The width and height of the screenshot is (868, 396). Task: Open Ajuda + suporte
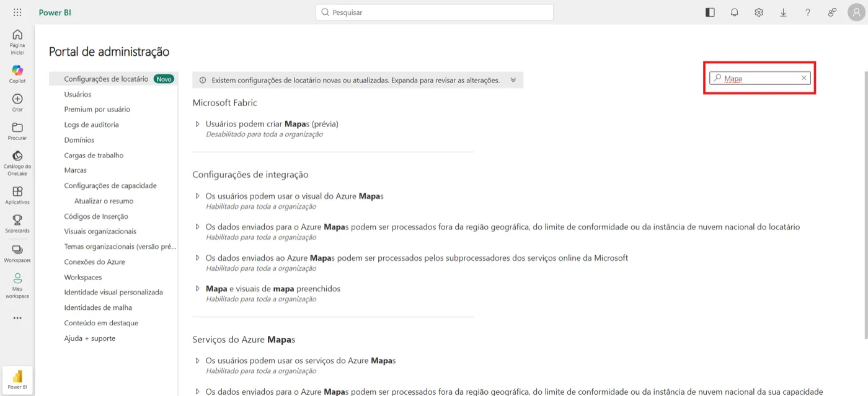click(90, 338)
